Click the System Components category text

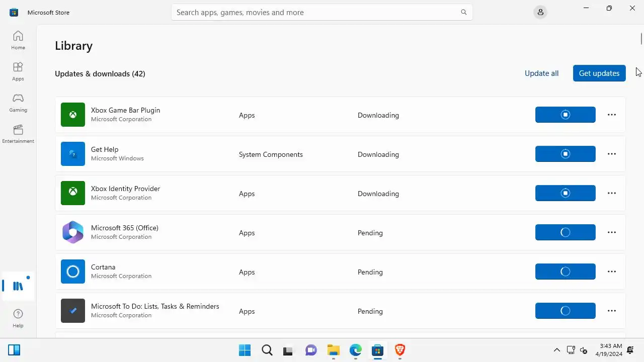[x=271, y=154]
